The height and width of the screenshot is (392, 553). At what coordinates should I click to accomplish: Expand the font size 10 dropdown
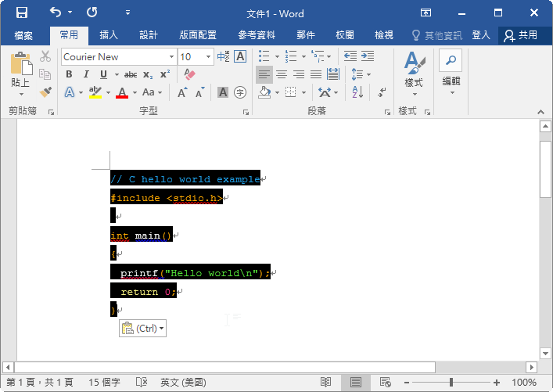(208, 57)
